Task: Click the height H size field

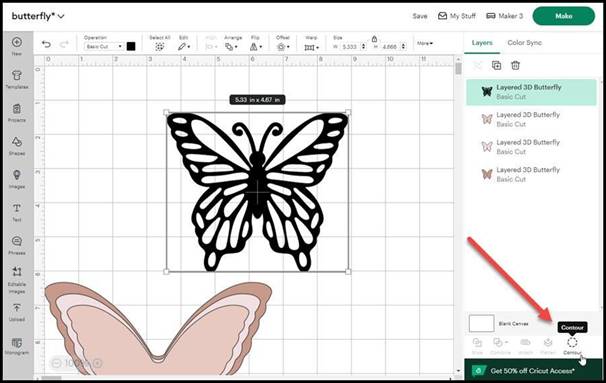Action: click(x=391, y=46)
